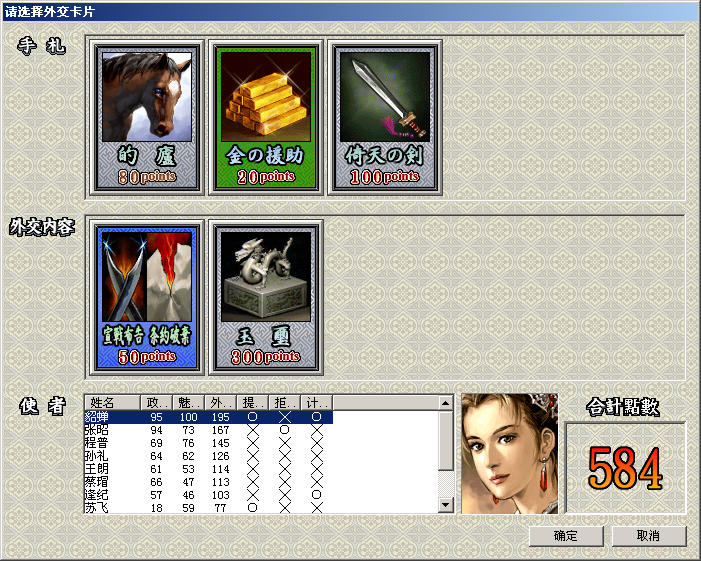Viewport: 701px width, 561px height.
Task: Click 蔡瑁's 魅 value 47
Action: (x=188, y=482)
